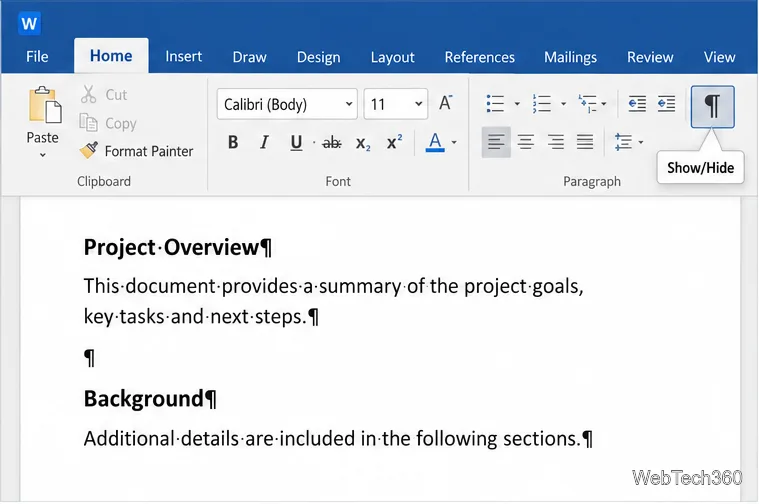Viewport: 759px width, 504px height.
Task: Toggle Bold formatting
Action: 233,142
